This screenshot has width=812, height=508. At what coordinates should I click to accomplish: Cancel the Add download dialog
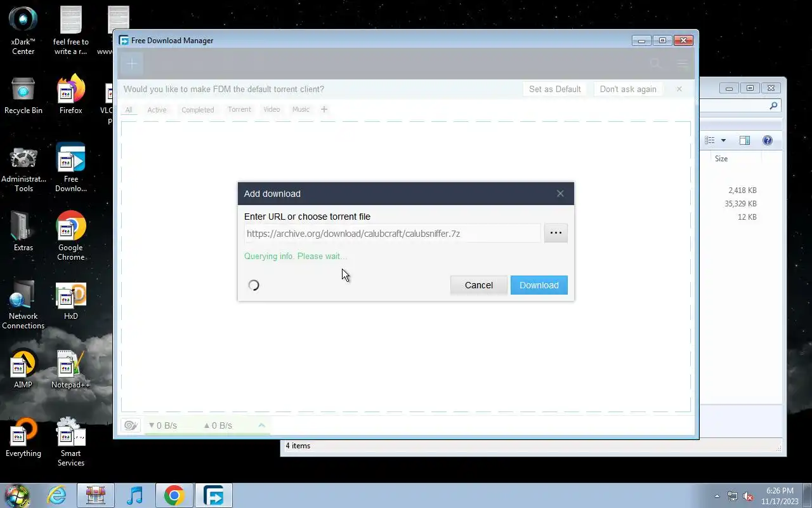pos(478,285)
